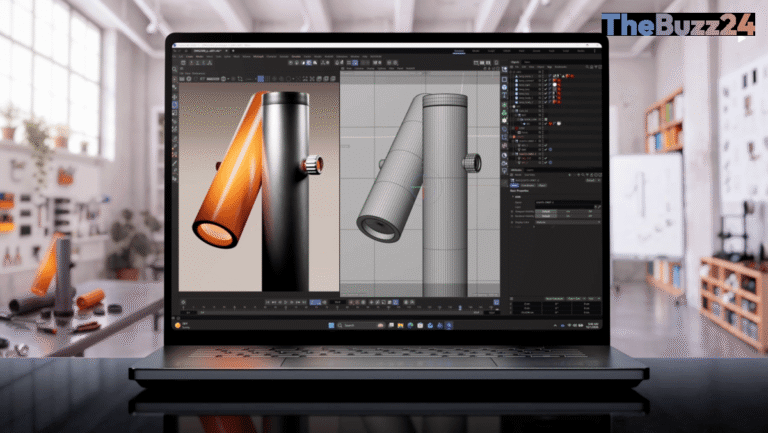Click Play Forwards in the timeline
This screenshot has width=768, height=433.
tap(286, 302)
